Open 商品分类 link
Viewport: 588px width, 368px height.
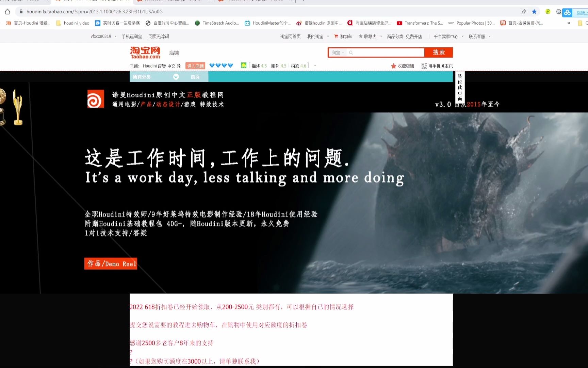(x=395, y=36)
